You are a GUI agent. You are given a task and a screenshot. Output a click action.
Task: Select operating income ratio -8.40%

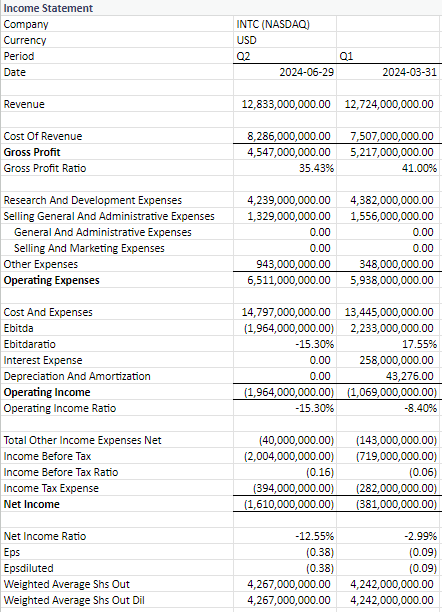tap(421, 408)
